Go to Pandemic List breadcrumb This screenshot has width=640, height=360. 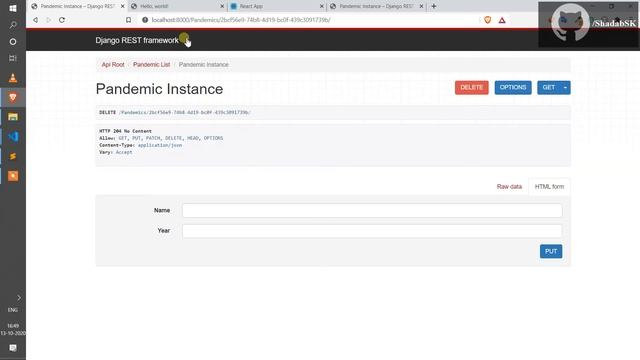[151, 64]
